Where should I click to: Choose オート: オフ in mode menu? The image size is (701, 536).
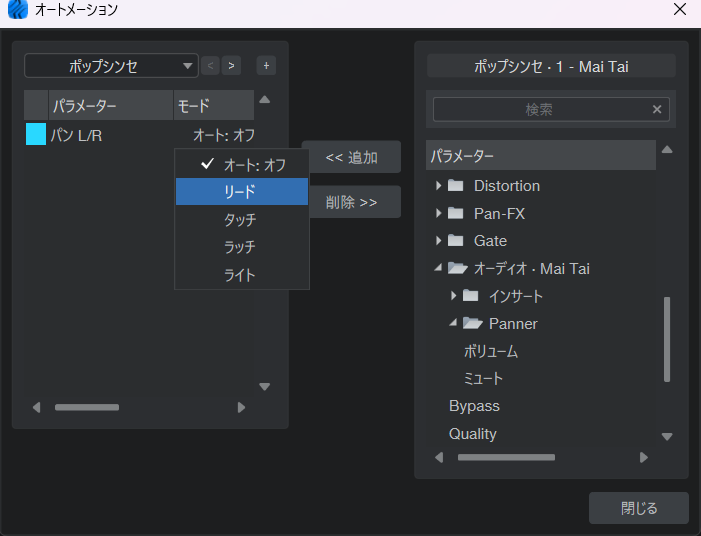tap(242, 165)
